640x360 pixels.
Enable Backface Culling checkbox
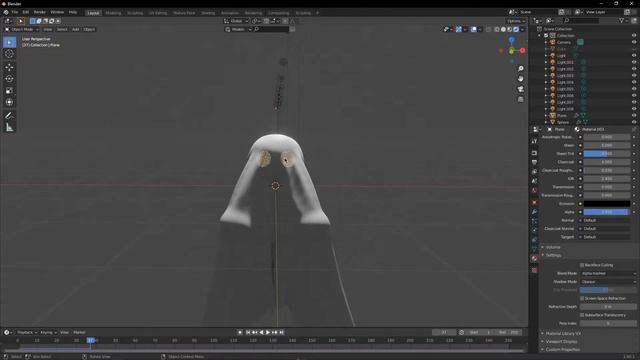(x=582, y=265)
